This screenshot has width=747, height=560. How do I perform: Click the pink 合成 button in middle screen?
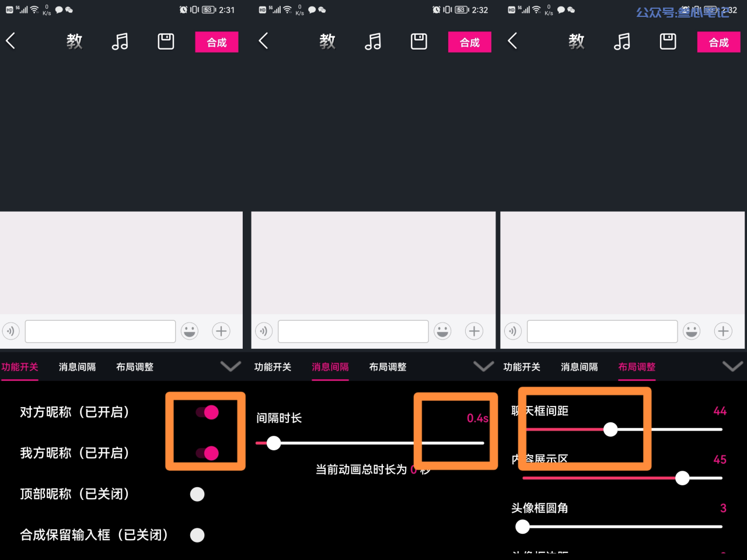tap(470, 42)
